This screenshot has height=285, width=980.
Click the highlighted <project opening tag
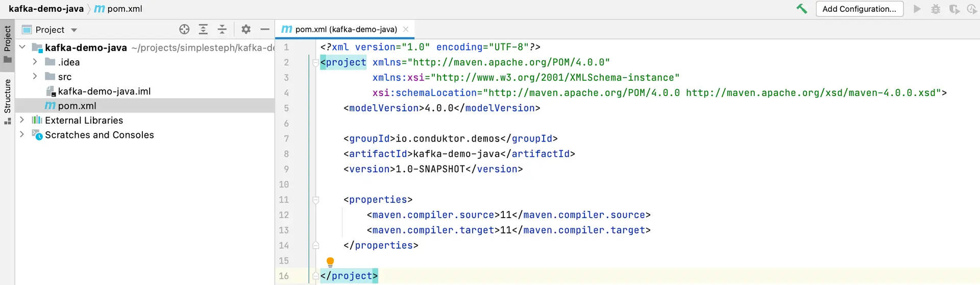(344, 62)
